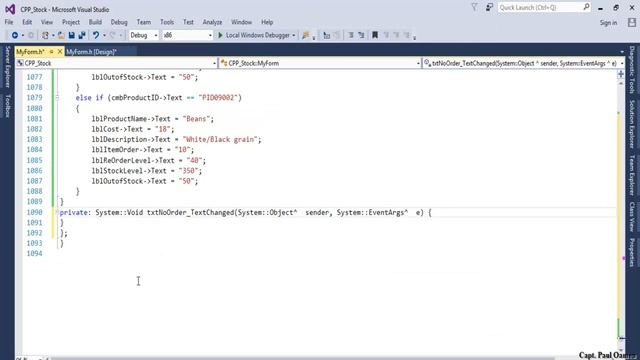Image resolution: width=640 pixels, height=360 pixels.
Task: Open the Tools menu
Action: 167,22
